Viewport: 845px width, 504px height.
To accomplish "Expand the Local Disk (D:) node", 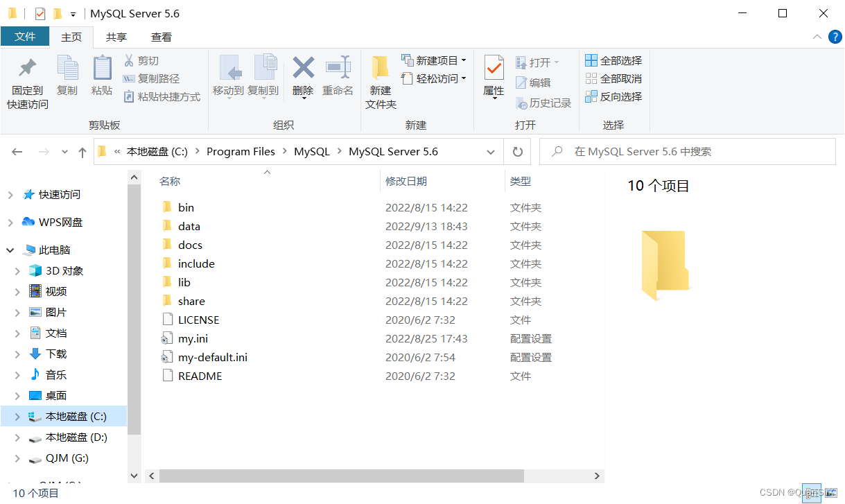I will pyautogui.click(x=19, y=437).
